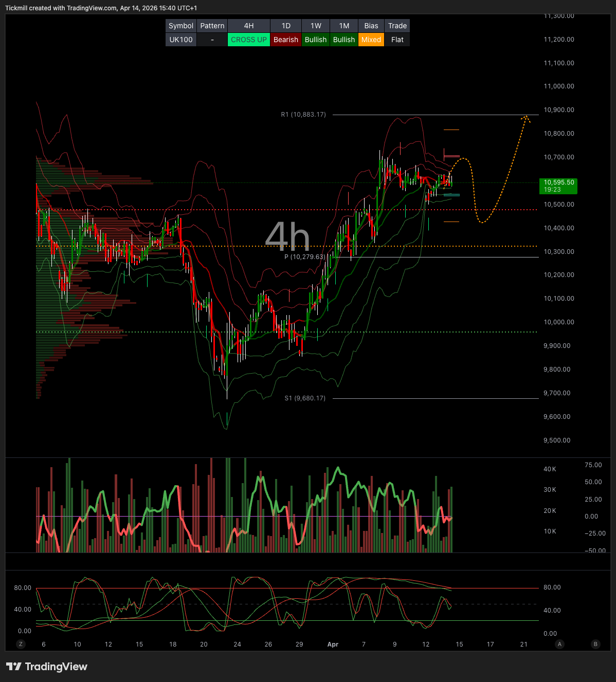
Task: Select the 1D timeframe column header
Action: [286, 25]
